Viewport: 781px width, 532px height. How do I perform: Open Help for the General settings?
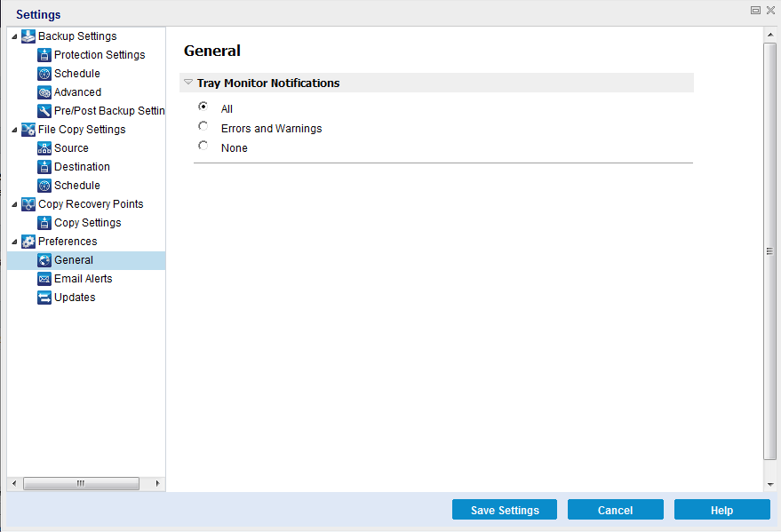[721, 509]
